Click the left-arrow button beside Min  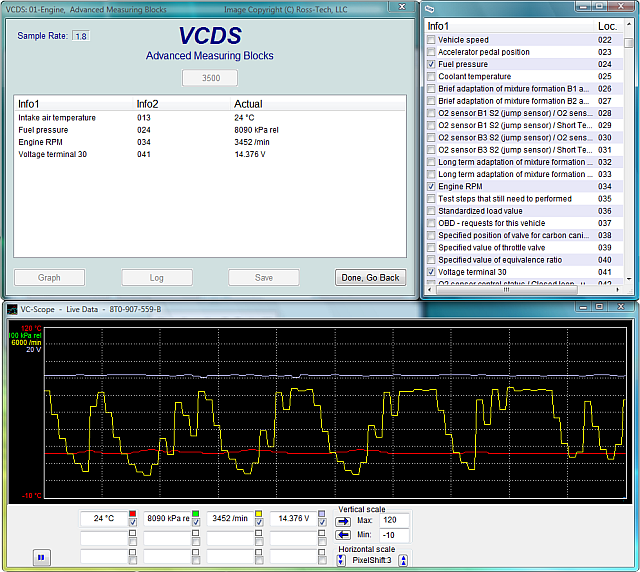(343, 534)
